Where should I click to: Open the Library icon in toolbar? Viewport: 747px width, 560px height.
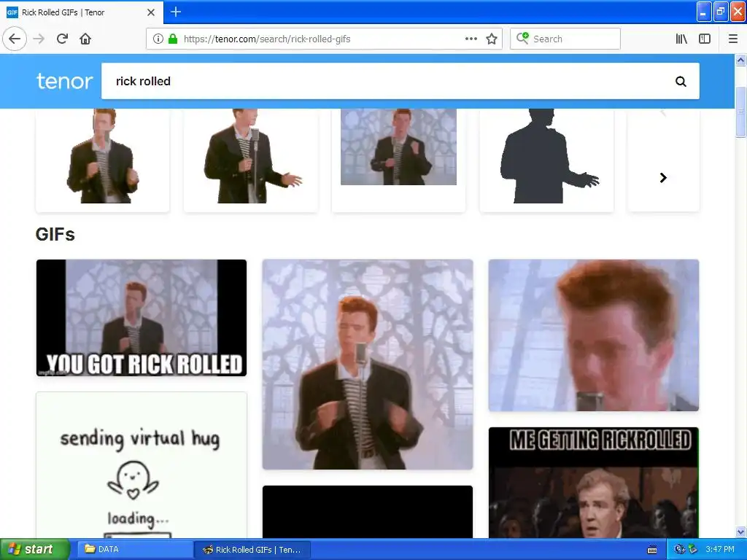[682, 39]
